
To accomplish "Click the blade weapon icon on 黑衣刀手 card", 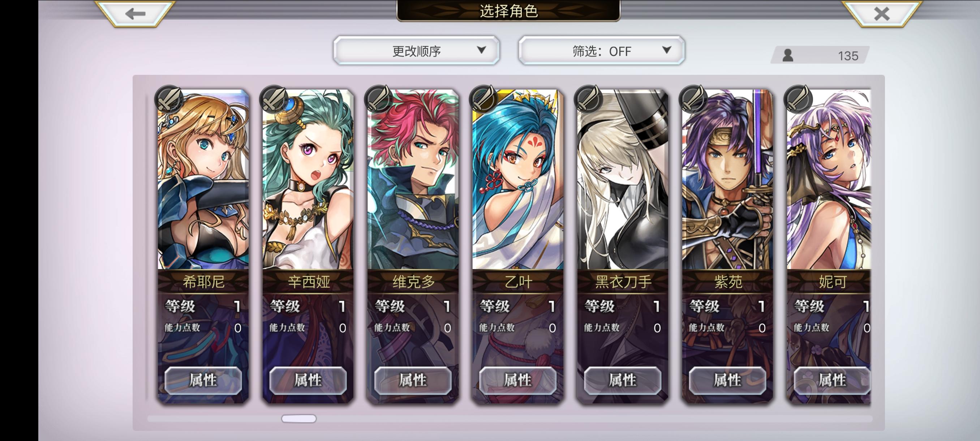I will [x=589, y=100].
